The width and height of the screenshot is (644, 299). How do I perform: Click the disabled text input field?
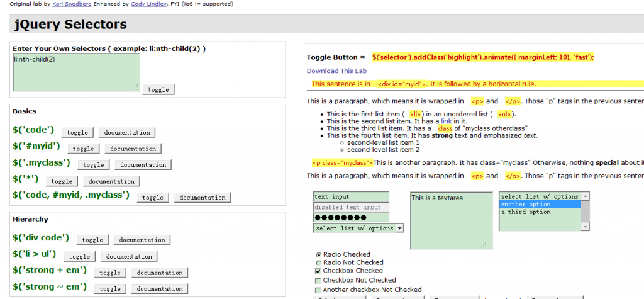351,207
